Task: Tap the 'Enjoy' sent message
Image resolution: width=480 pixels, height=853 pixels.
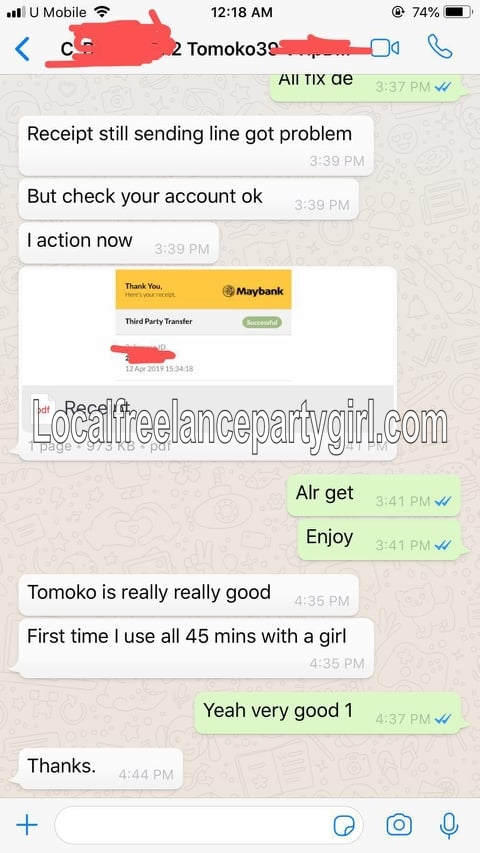Action: [x=379, y=540]
